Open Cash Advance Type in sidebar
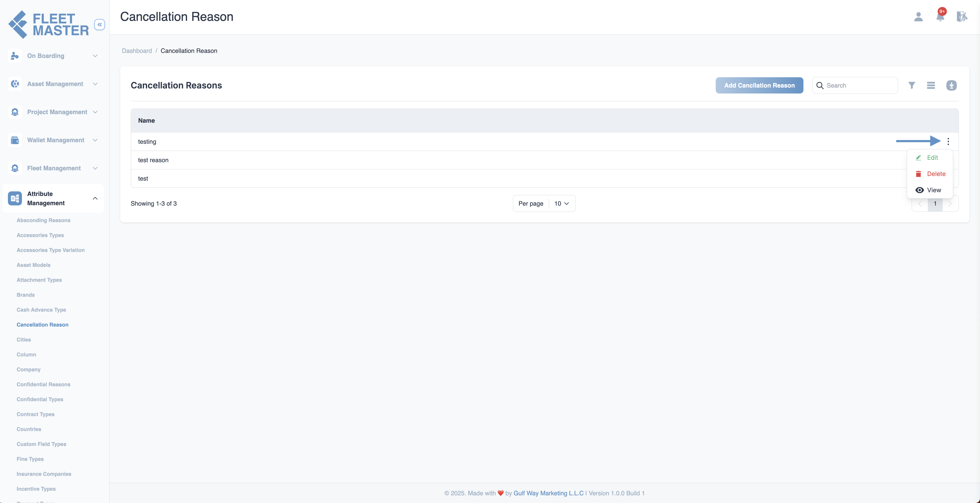This screenshot has height=503, width=980. 41,310
